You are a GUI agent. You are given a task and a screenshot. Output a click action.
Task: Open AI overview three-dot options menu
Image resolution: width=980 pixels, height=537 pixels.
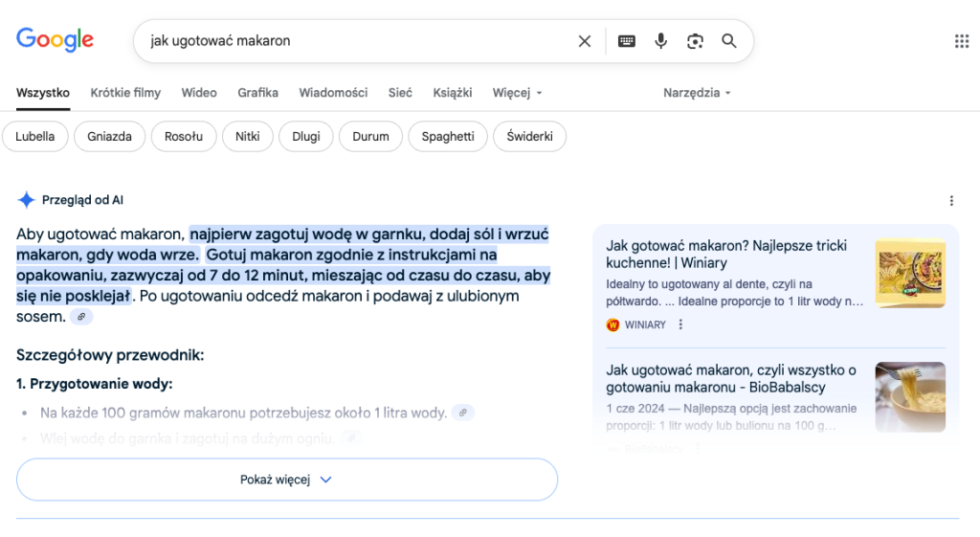tap(951, 201)
